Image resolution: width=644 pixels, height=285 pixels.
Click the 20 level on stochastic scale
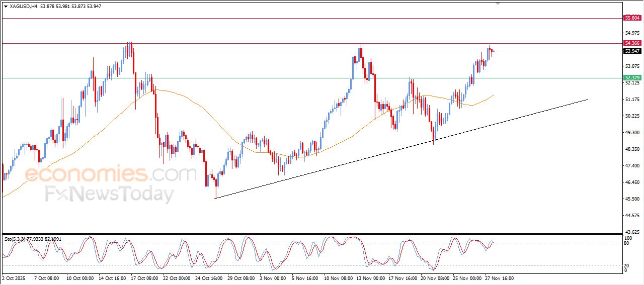click(627, 265)
